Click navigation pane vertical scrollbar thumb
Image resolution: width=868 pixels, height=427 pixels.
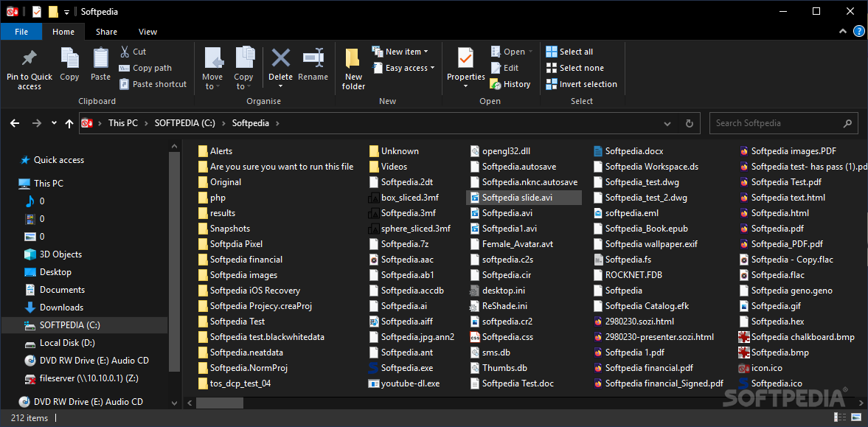pyautogui.click(x=174, y=261)
